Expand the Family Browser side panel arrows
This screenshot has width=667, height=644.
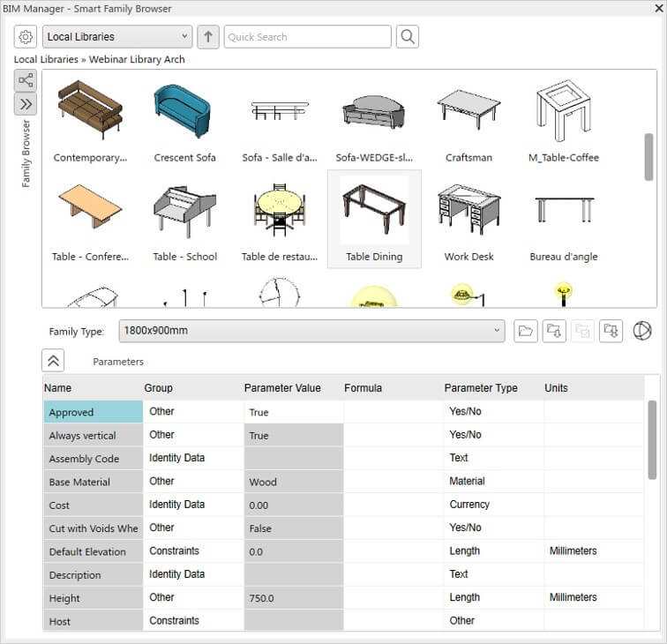pyautogui.click(x=26, y=104)
